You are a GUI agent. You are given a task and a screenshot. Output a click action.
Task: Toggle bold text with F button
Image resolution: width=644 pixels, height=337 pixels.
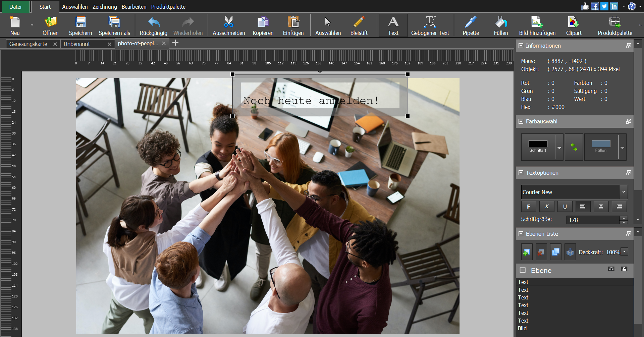[x=528, y=207]
